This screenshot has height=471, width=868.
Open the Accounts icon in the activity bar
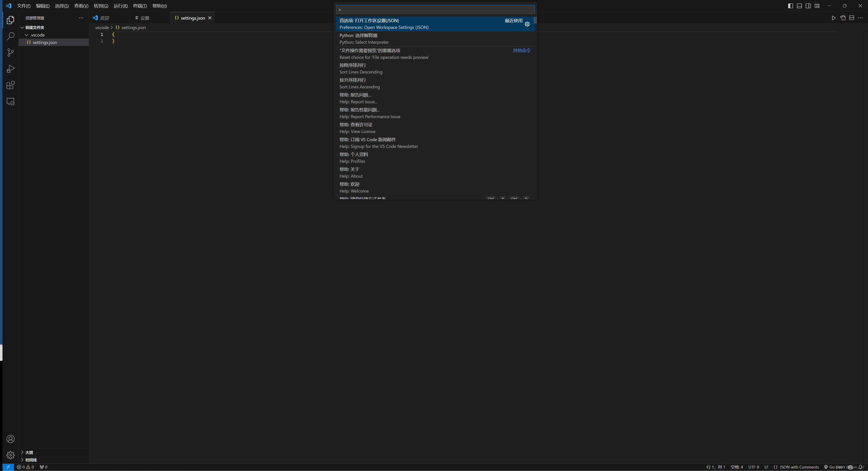(x=10, y=439)
